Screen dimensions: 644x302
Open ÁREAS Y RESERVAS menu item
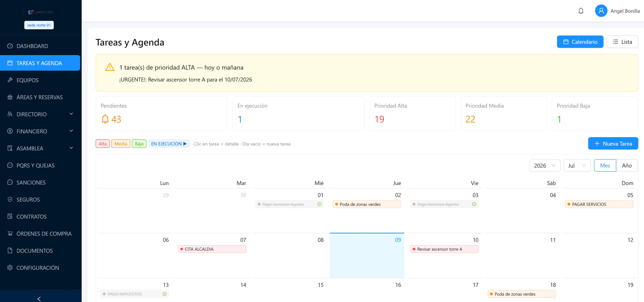pyautogui.click(x=40, y=97)
